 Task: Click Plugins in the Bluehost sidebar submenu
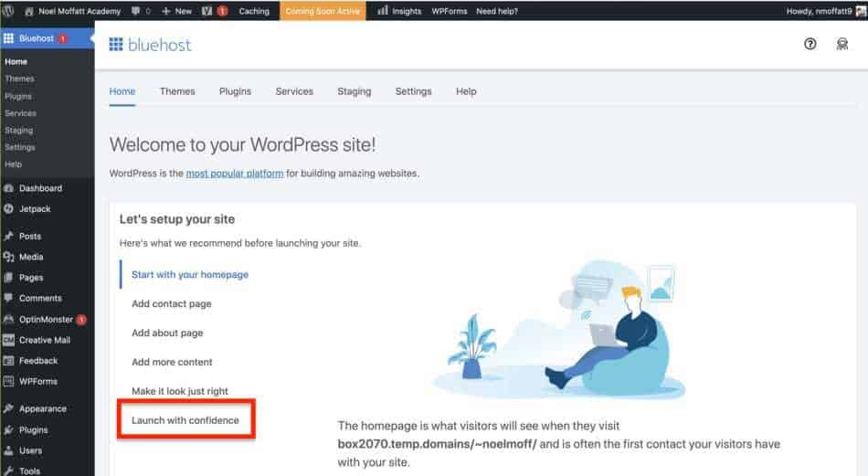[18, 96]
